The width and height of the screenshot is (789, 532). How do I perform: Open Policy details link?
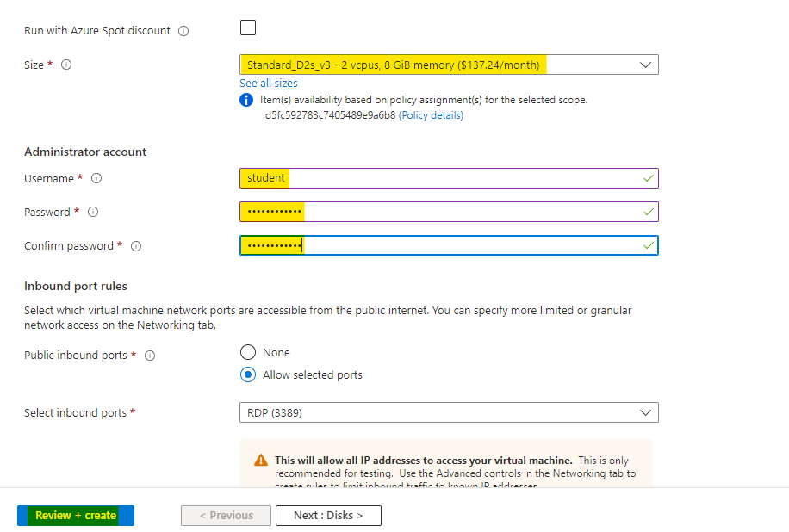pos(431,115)
